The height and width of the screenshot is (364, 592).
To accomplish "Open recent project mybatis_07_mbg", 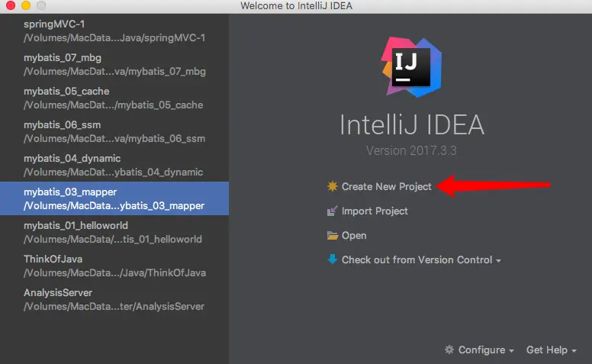I will [114, 64].
